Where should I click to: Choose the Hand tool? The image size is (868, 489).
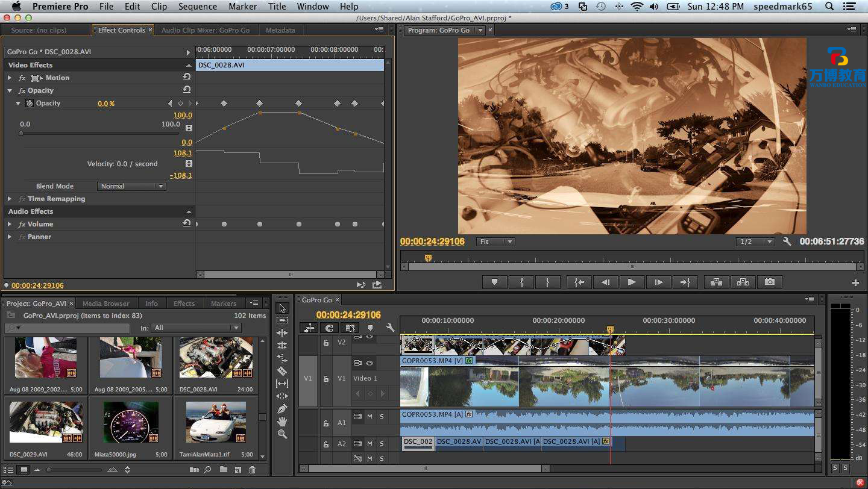click(282, 422)
